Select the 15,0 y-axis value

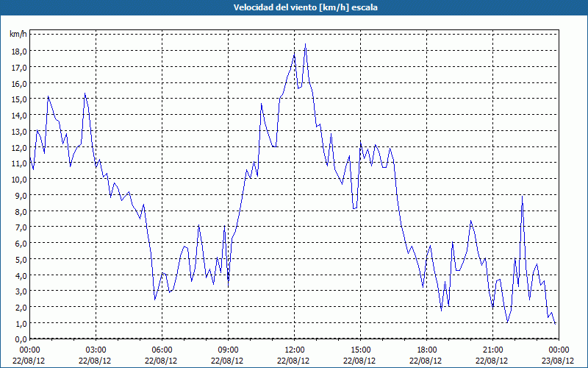tap(18, 99)
